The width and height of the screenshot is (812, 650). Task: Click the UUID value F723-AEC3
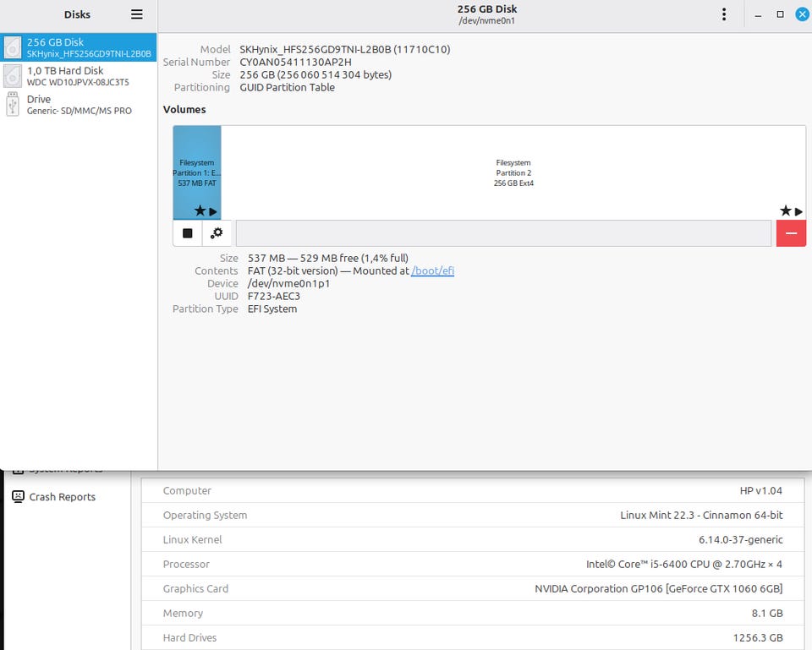tap(274, 296)
